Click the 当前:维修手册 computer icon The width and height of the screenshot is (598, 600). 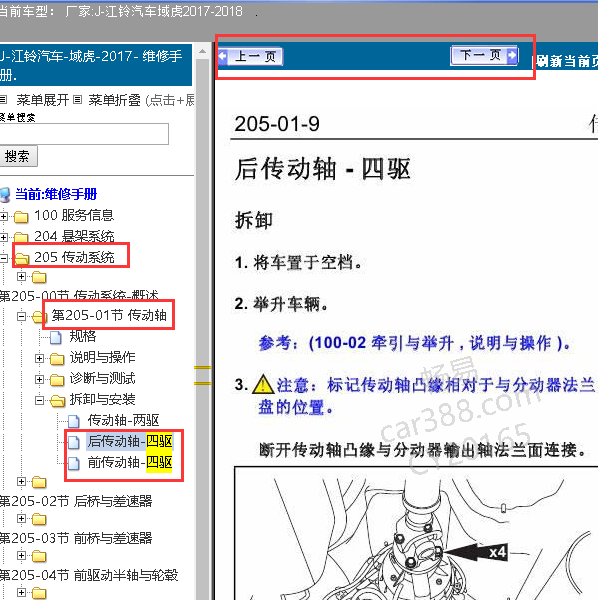(x=5, y=194)
